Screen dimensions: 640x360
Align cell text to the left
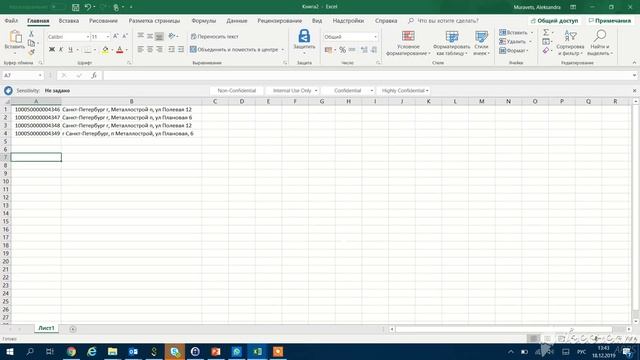click(x=140, y=49)
